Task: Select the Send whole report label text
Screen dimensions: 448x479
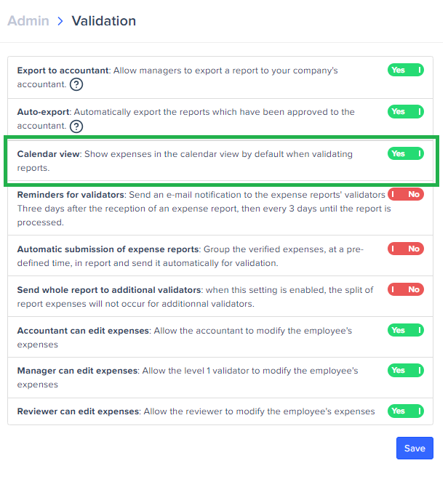Action: 110,290
